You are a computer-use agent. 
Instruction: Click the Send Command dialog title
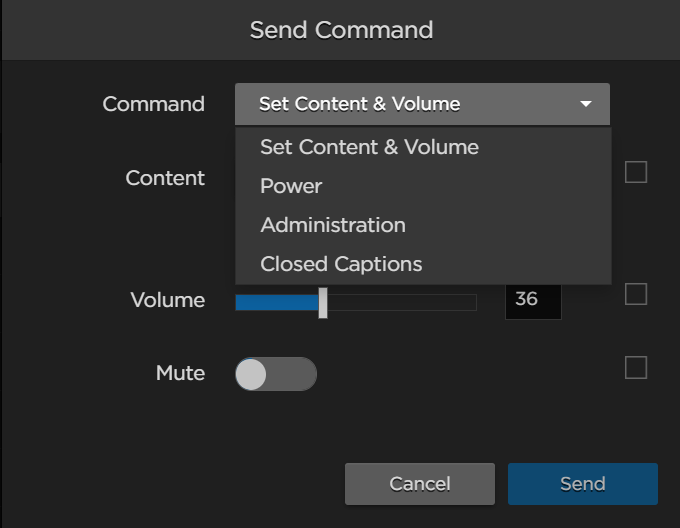[x=341, y=30]
